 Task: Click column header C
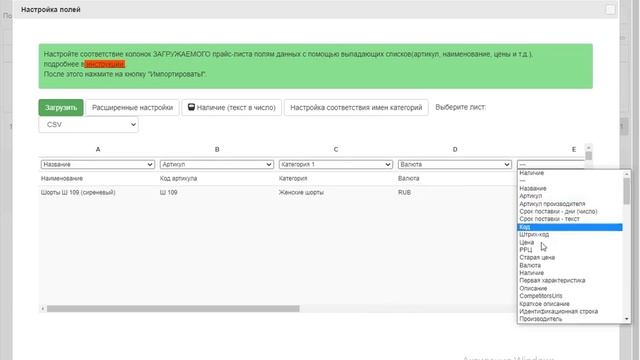click(x=336, y=149)
